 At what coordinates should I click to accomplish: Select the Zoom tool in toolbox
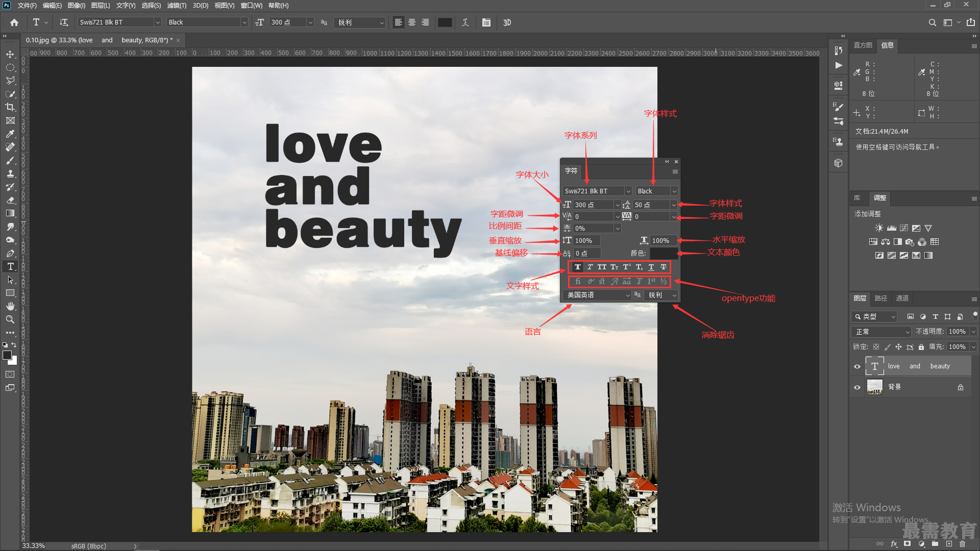(x=10, y=319)
